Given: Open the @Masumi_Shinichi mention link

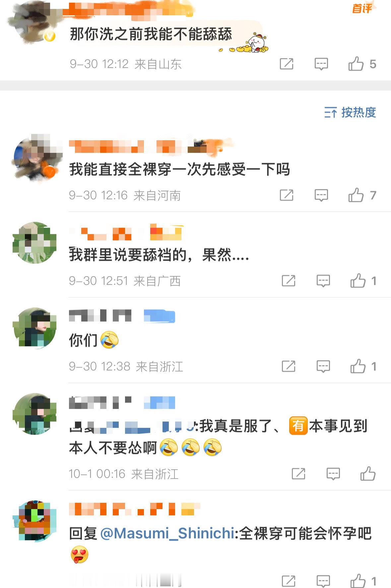Looking at the screenshot, I should (167, 533).
